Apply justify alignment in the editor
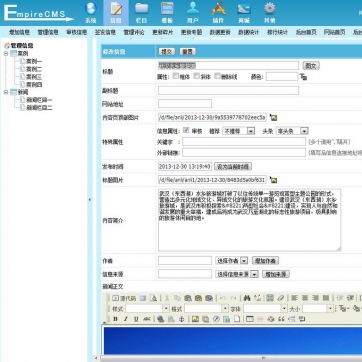The width and height of the screenshot is (362, 362). (326, 298)
